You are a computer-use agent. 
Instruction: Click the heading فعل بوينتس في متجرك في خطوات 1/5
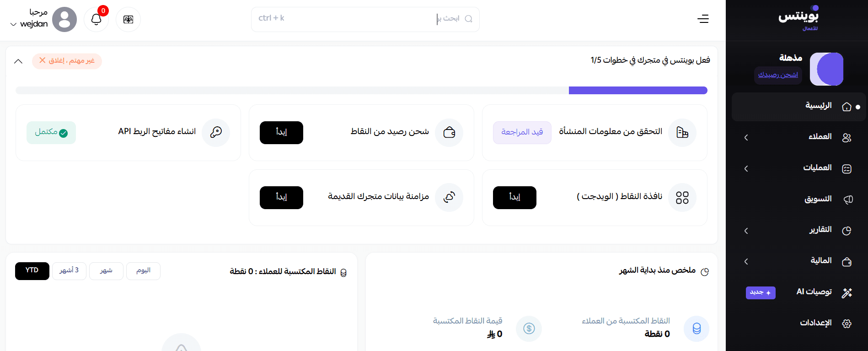click(650, 60)
